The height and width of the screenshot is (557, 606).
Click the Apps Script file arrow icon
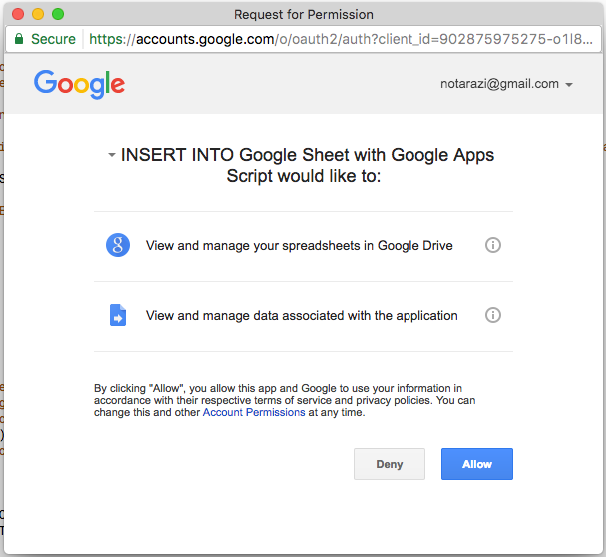pyautogui.click(x=118, y=315)
